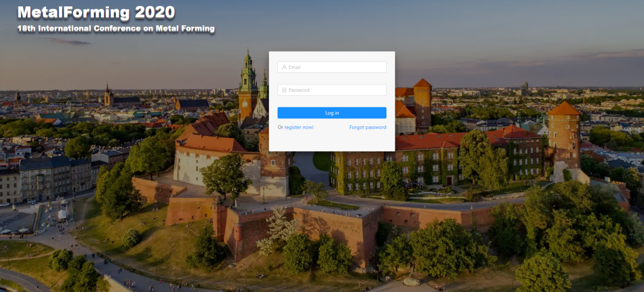This screenshot has height=292, width=644.
Task: Click the blue Log in button
Action: [x=332, y=113]
